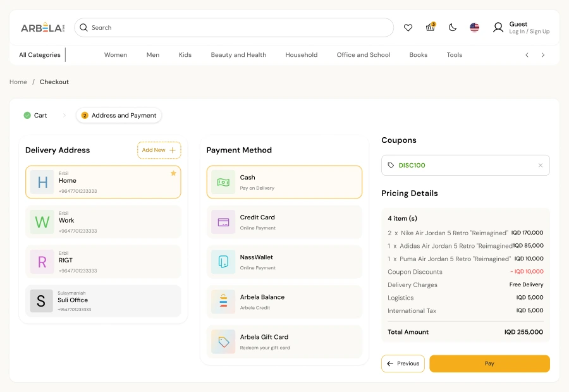Select Address and Payment step
569x392 pixels.
[119, 116]
